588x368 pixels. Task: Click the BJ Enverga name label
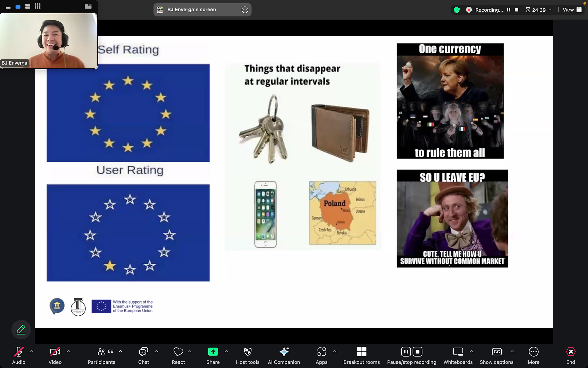(x=14, y=63)
